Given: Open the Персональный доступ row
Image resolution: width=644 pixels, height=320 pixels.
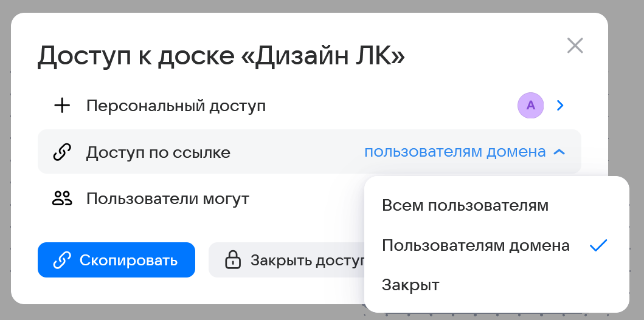Looking at the screenshot, I should [176, 106].
